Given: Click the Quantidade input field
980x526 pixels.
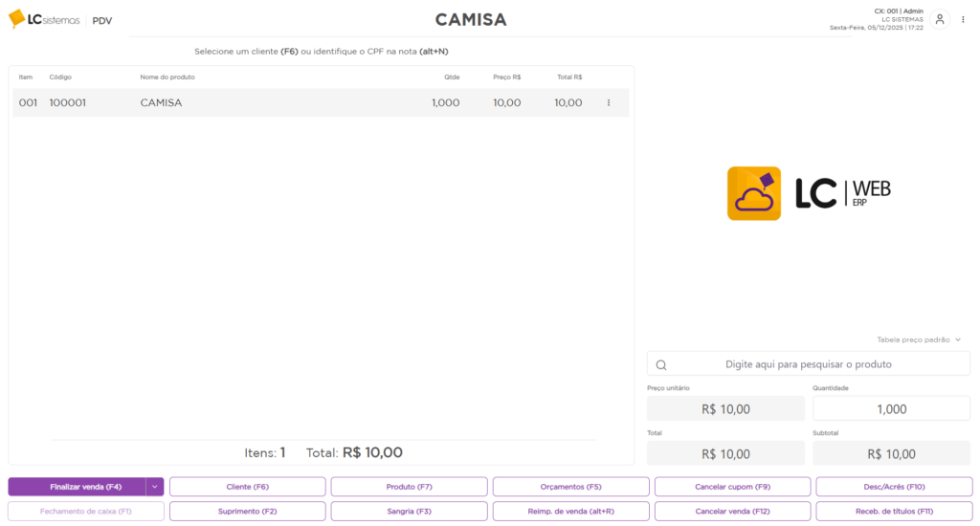Looking at the screenshot, I should [x=890, y=408].
